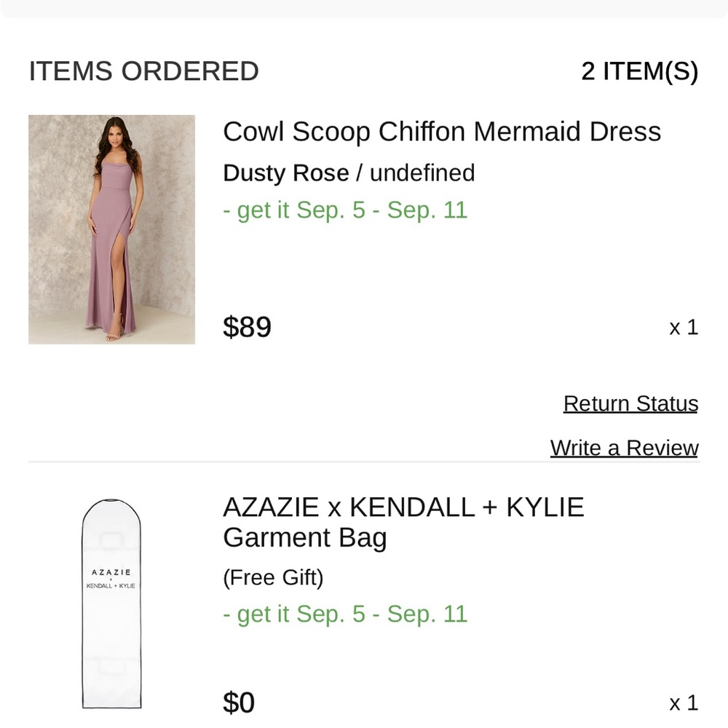Screen dimensions: 728x728
Task: Click the Return Status link
Action: coord(630,403)
